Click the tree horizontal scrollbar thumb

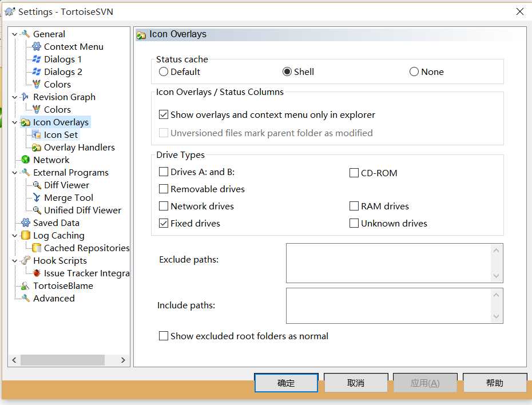[62, 360]
